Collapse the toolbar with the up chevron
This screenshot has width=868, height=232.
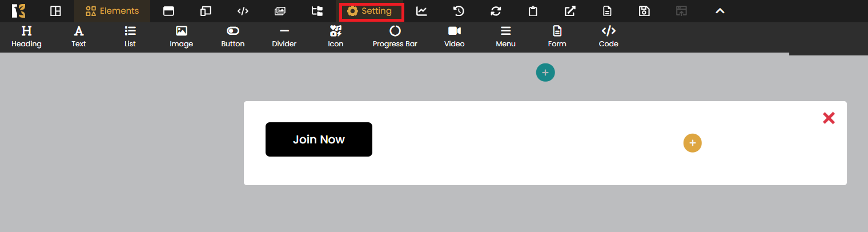tap(720, 11)
